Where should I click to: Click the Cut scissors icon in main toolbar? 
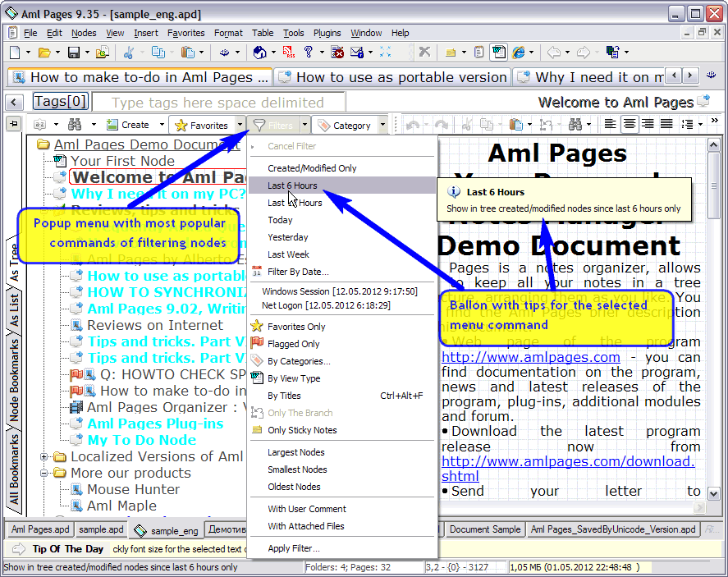(129, 53)
